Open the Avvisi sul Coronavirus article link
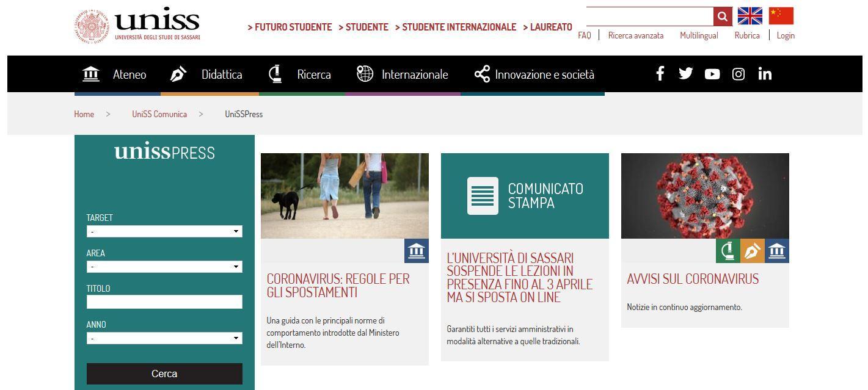This screenshot has width=868, height=390. (693, 278)
